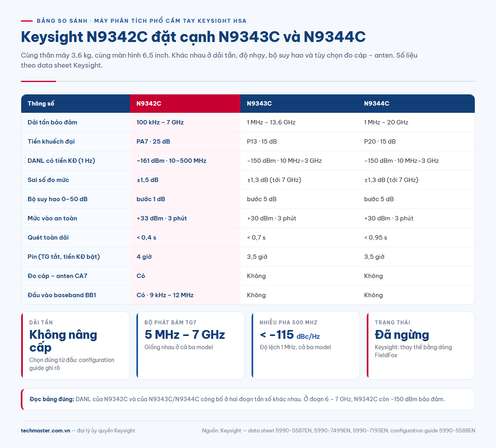Select the N9344C column header
Screen dimensions: 496x448
coord(416,104)
